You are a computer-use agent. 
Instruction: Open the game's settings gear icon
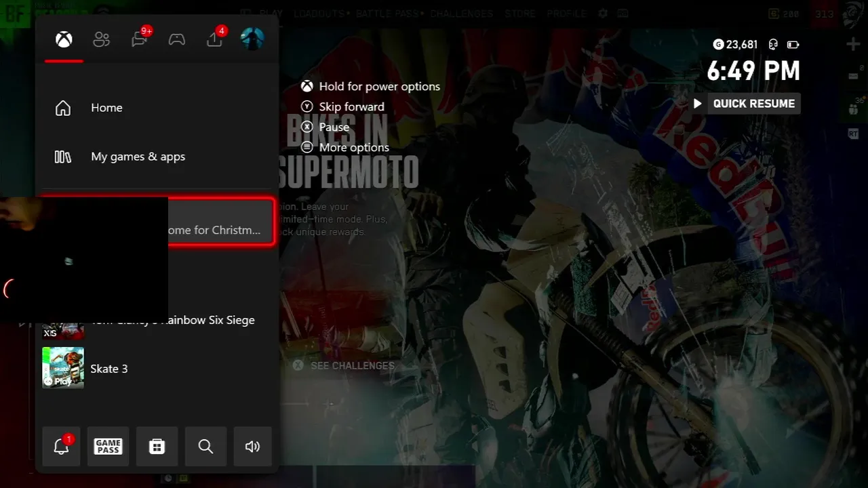click(x=603, y=14)
